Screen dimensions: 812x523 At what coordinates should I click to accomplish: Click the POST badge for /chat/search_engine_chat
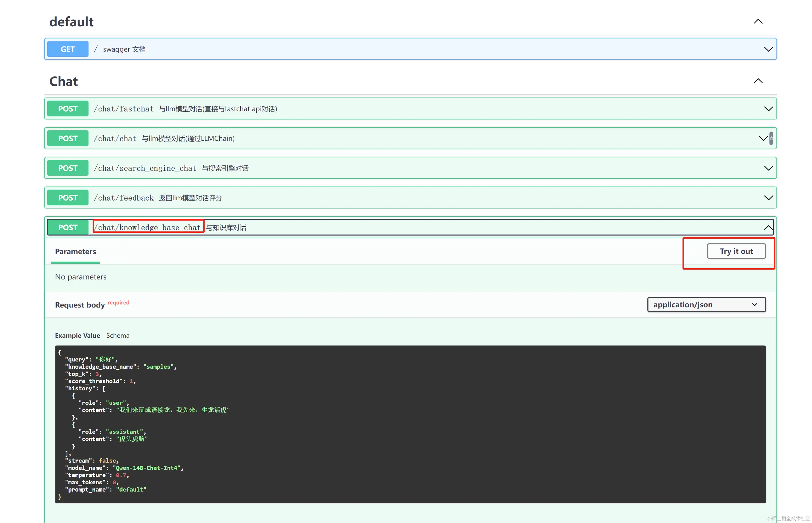tap(68, 168)
